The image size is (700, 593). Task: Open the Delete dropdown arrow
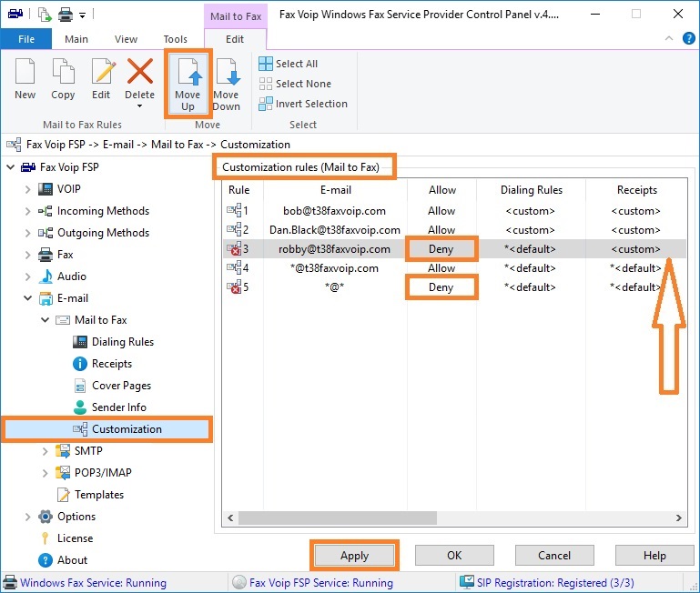point(140,106)
